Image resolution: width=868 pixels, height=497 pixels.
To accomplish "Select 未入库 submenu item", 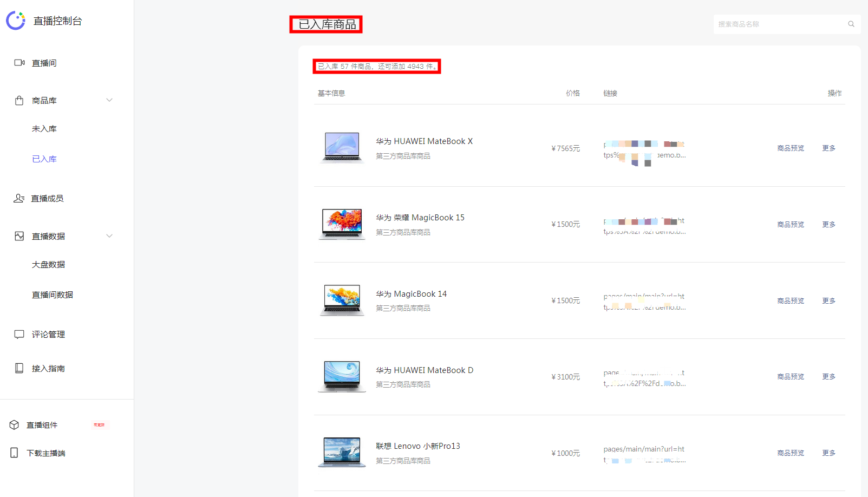I will (44, 129).
